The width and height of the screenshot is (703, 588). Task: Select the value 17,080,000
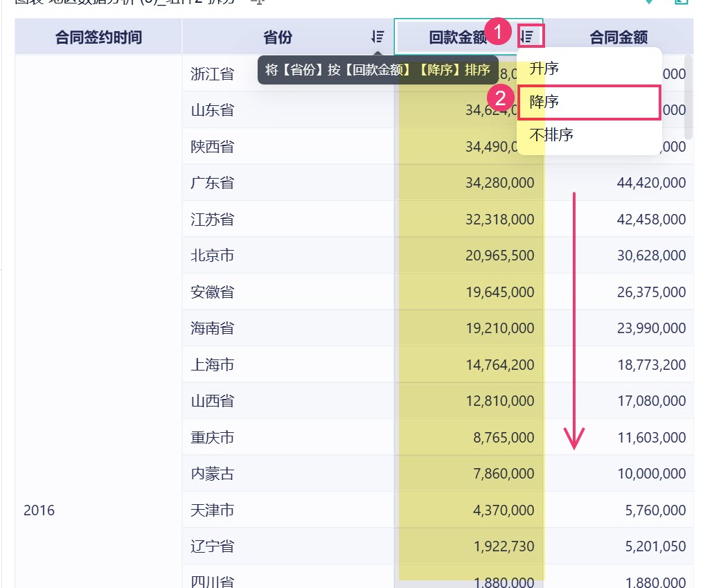click(651, 401)
